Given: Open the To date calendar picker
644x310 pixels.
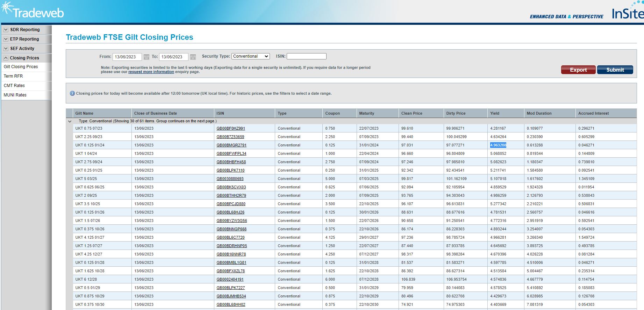Looking at the screenshot, I should (193, 57).
